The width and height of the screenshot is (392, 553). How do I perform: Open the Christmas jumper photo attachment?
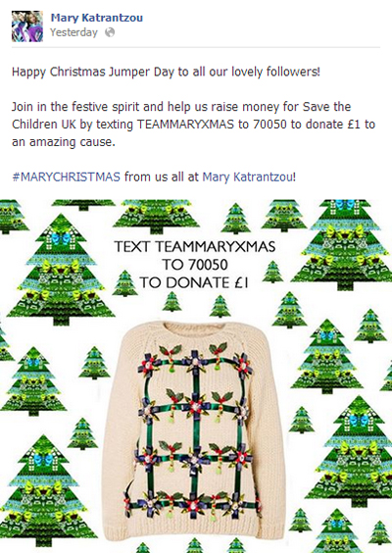coord(196,376)
